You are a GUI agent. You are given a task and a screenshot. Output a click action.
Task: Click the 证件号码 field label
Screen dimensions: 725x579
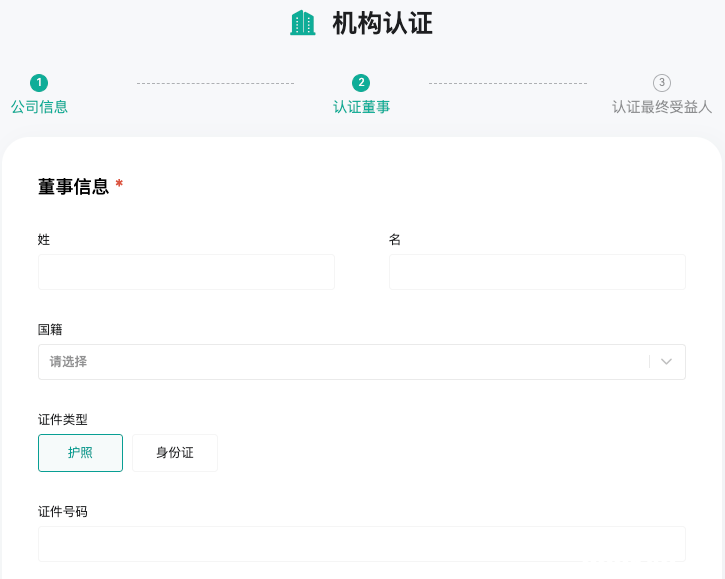(x=63, y=511)
